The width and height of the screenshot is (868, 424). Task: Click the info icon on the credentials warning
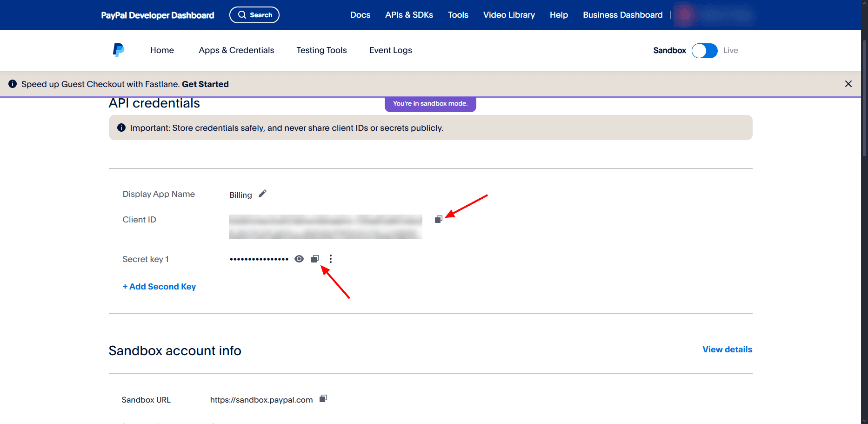pos(121,127)
